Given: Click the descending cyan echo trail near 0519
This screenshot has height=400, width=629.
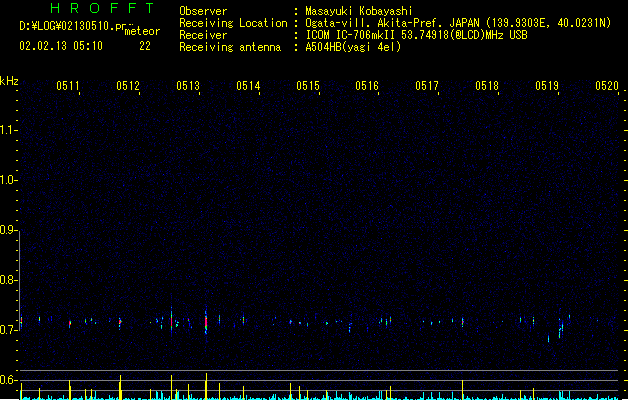Looking at the screenshot, I should [560, 330].
